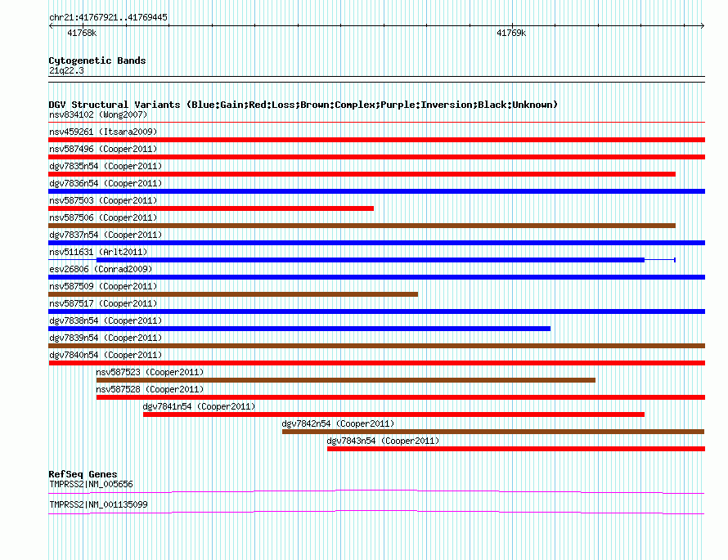Screen dimensions: 728x560
Task: Open variant nsv834102 (Wong2007) label
Action: pos(98,114)
